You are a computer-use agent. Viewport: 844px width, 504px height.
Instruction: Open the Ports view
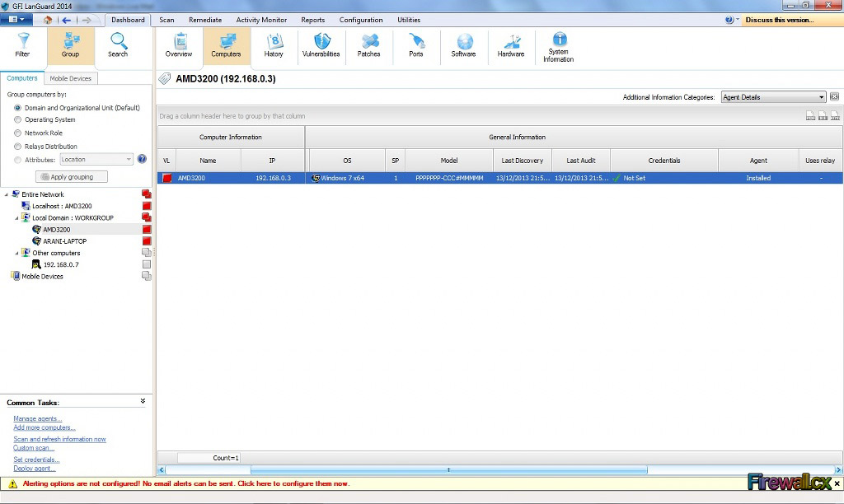pyautogui.click(x=416, y=46)
